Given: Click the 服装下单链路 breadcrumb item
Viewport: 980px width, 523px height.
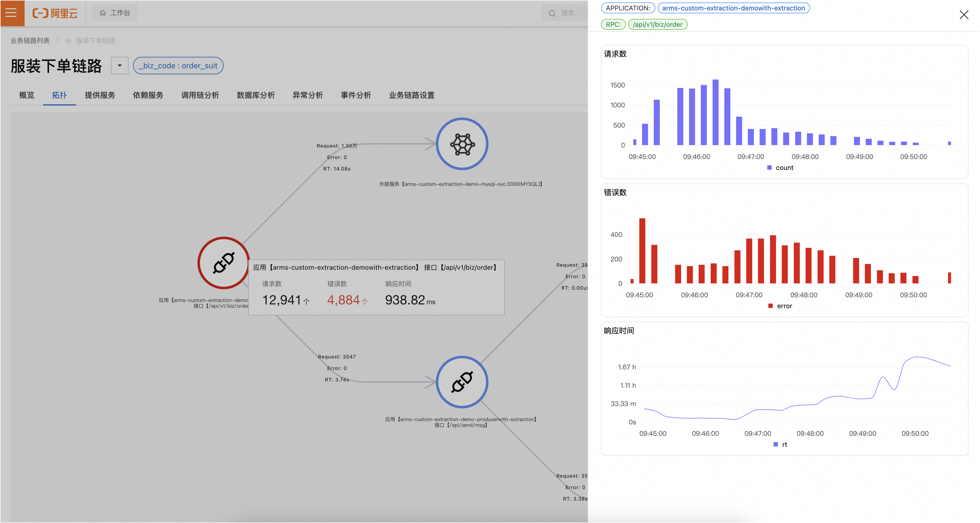Looking at the screenshot, I should pos(95,41).
